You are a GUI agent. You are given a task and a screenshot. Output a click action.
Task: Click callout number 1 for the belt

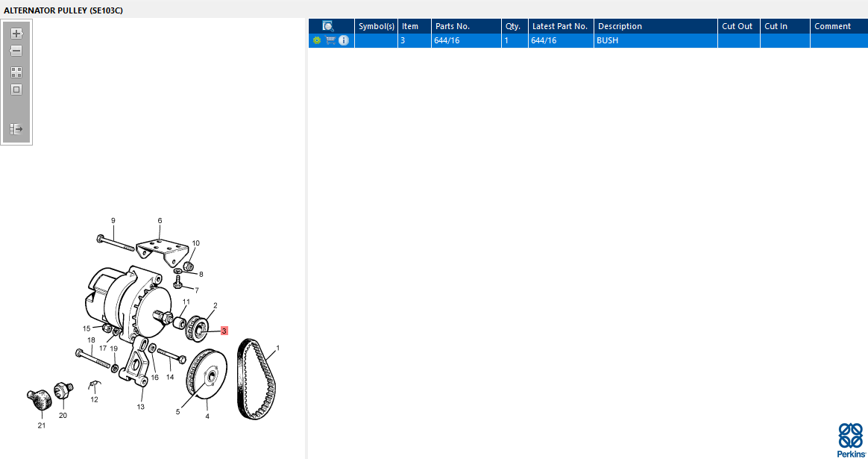(x=278, y=348)
